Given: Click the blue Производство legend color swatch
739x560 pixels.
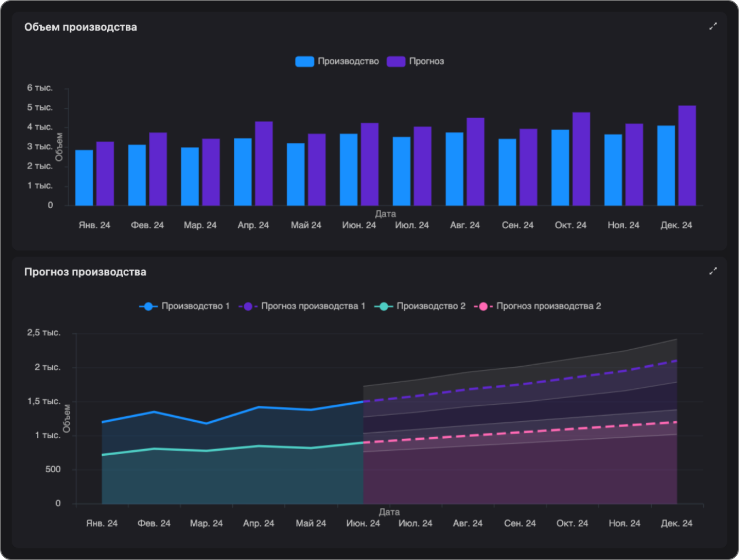Looking at the screenshot, I should click(x=304, y=61).
